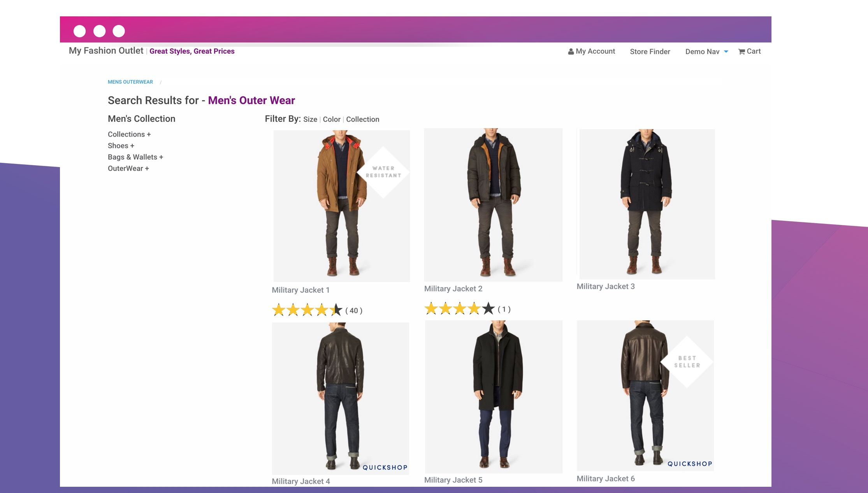
Task: Click QUICKSHOP on Military Jacket 4
Action: [x=385, y=467]
